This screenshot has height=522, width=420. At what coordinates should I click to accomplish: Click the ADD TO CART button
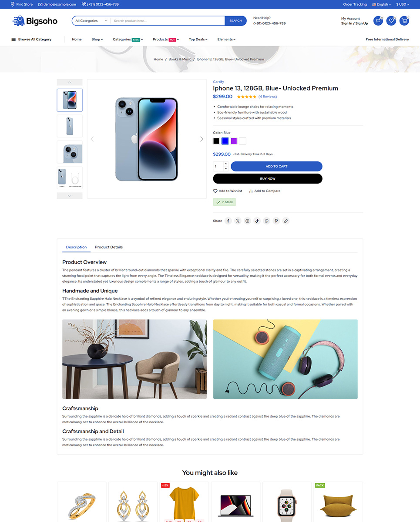coord(276,166)
